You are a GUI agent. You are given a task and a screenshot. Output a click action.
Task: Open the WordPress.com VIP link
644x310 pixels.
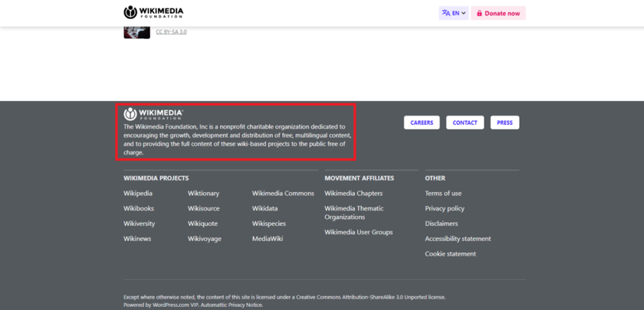click(176, 305)
